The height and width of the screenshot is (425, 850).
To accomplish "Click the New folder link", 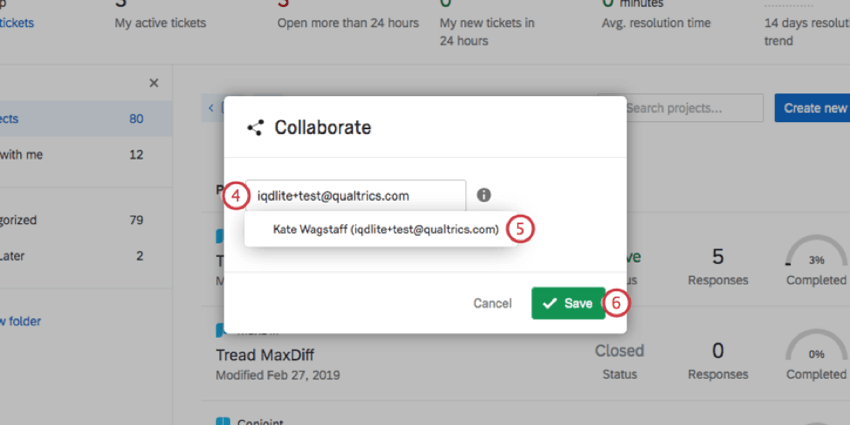I will pyautogui.click(x=21, y=321).
